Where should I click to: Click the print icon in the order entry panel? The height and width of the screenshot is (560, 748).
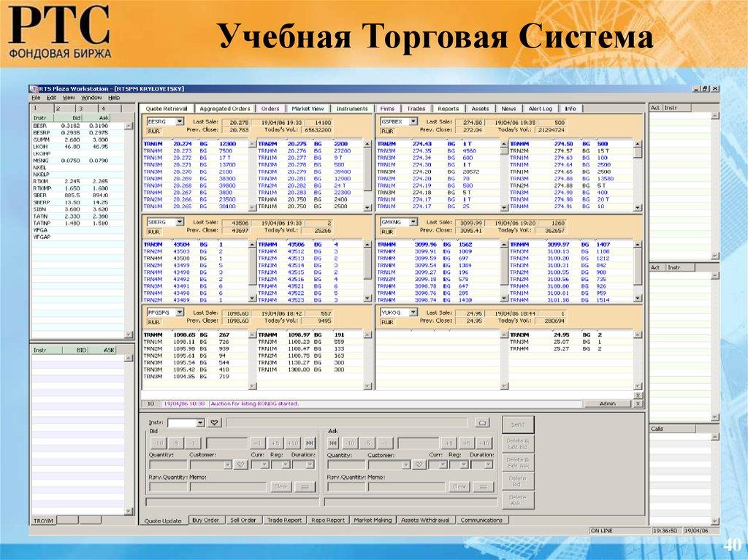(x=482, y=423)
